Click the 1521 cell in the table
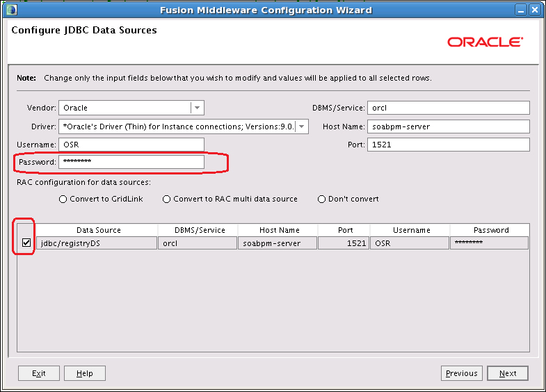 pos(344,243)
